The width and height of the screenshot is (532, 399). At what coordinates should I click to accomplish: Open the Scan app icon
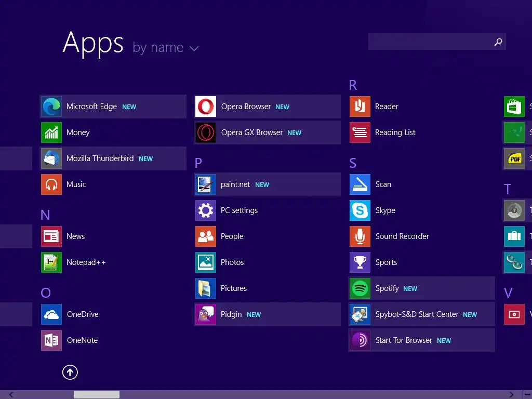(x=360, y=184)
